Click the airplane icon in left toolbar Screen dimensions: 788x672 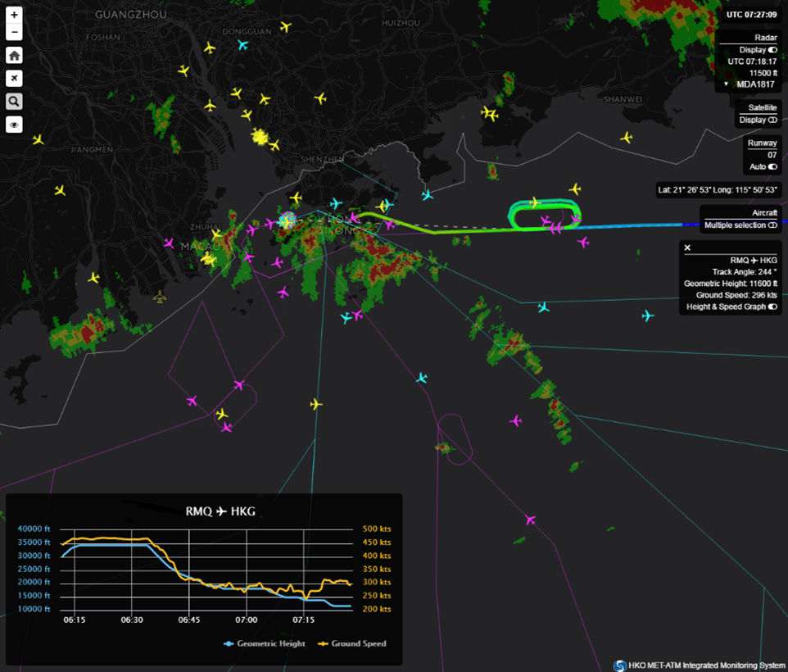(14, 79)
